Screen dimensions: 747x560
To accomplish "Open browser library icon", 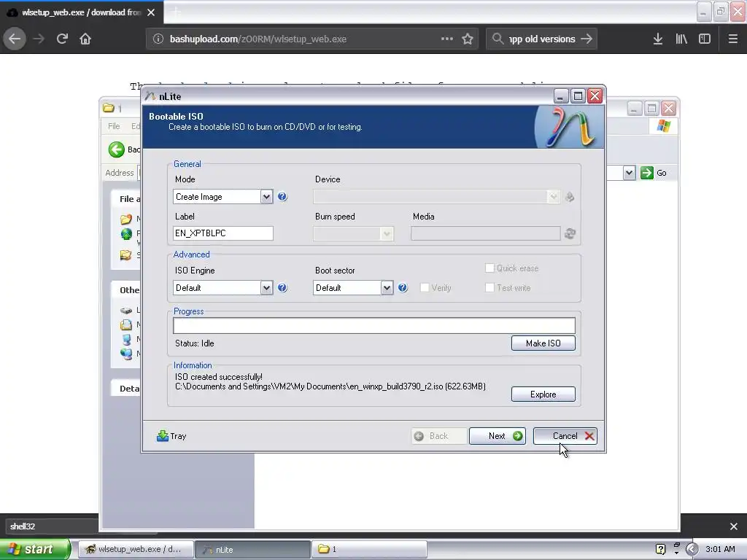I will click(681, 39).
